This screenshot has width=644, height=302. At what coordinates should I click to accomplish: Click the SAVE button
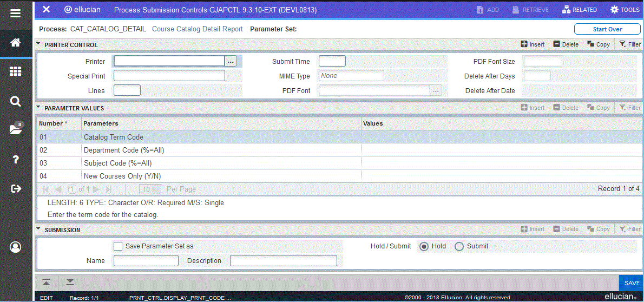pos(632,283)
